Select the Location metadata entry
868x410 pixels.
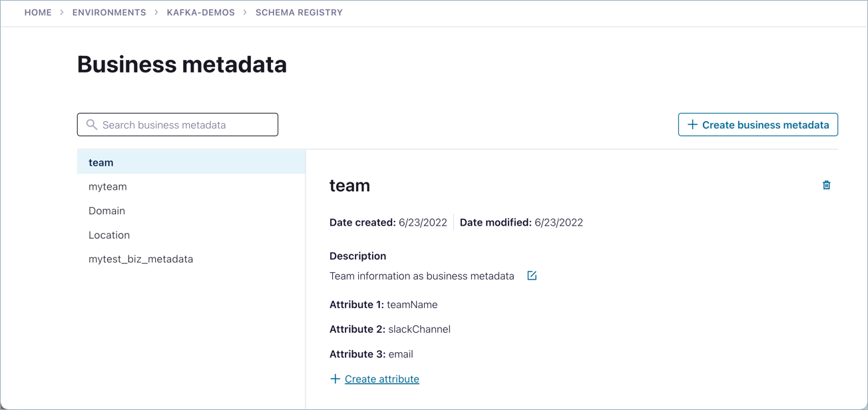[x=109, y=235]
